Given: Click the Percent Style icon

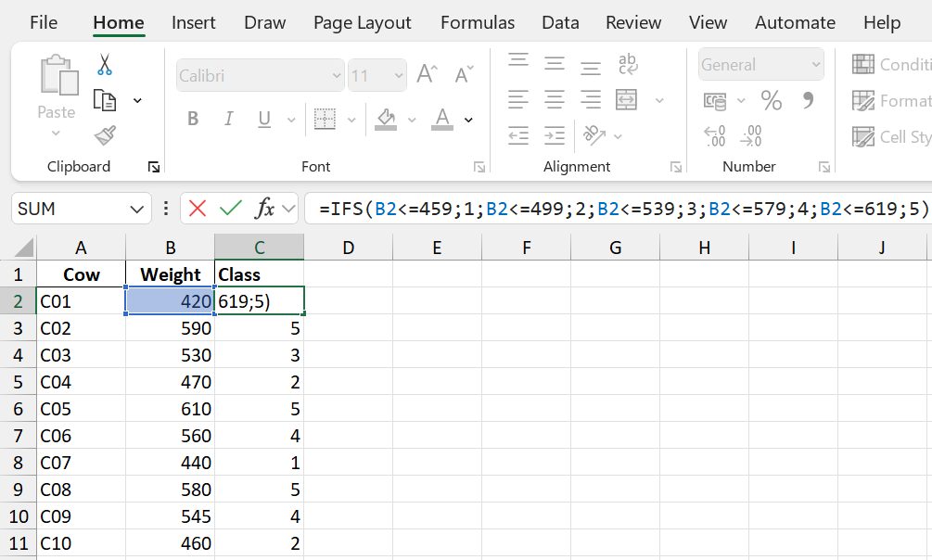Looking at the screenshot, I should tap(771, 100).
